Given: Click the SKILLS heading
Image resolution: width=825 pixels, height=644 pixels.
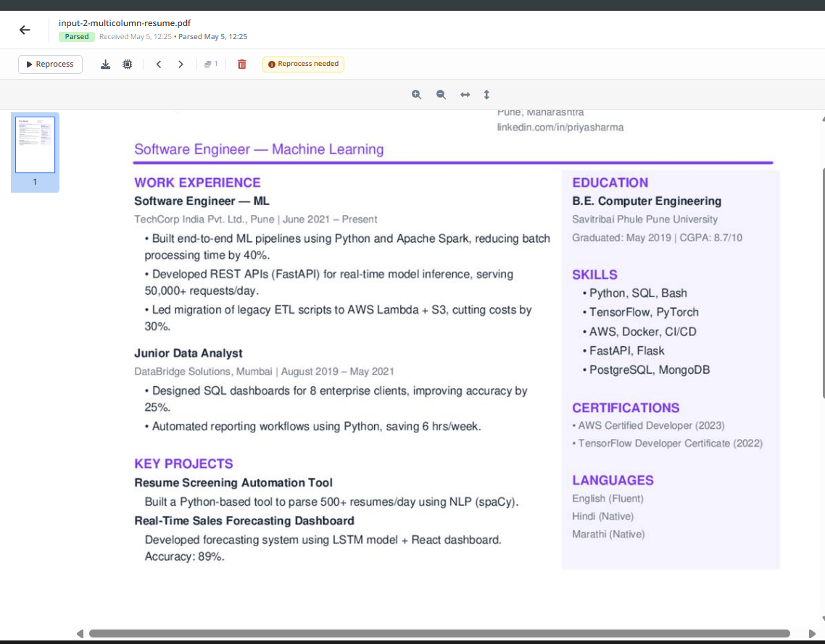Looking at the screenshot, I should (x=594, y=275).
